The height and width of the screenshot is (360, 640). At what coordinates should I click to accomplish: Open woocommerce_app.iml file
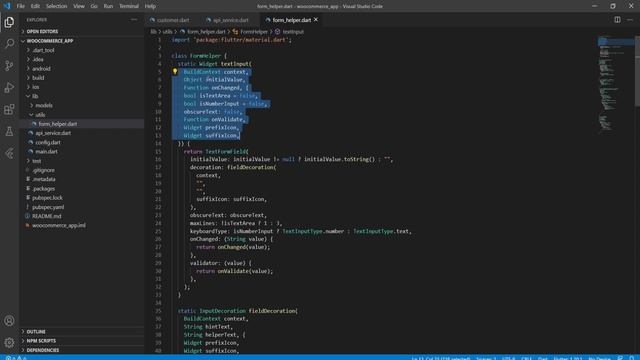coord(82,225)
